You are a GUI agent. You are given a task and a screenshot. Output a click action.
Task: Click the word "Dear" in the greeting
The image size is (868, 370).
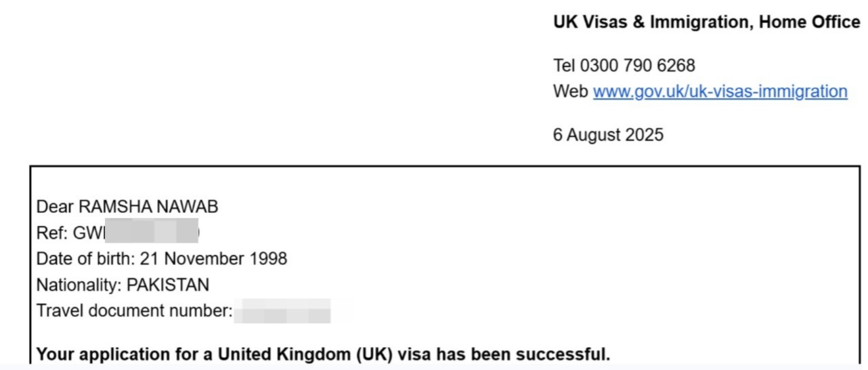click(x=54, y=206)
